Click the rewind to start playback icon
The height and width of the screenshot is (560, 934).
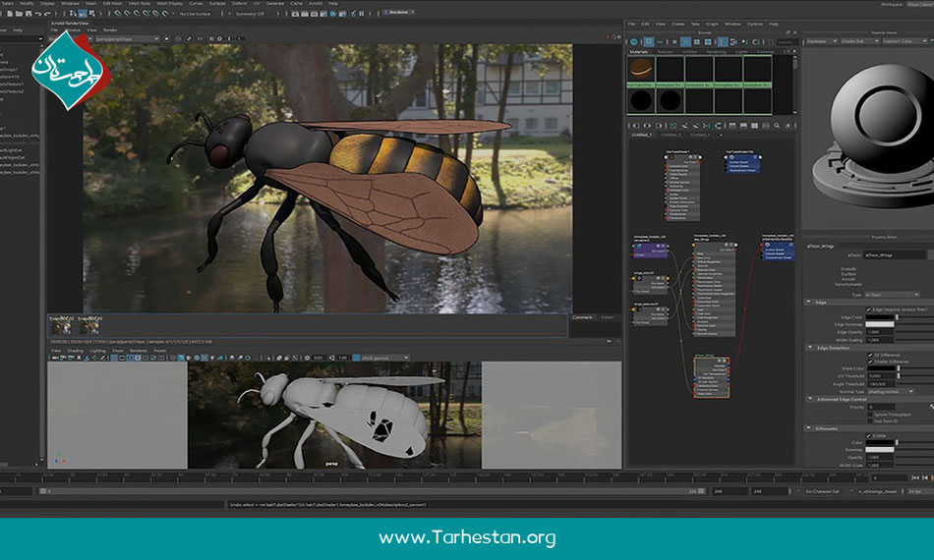pyautogui.click(x=915, y=477)
